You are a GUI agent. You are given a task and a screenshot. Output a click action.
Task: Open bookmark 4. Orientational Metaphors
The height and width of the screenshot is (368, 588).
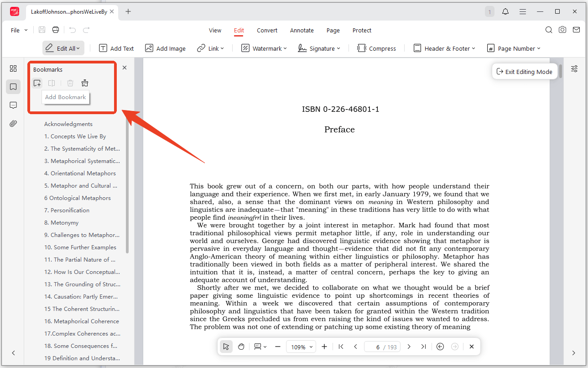pyautogui.click(x=80, y=173)
